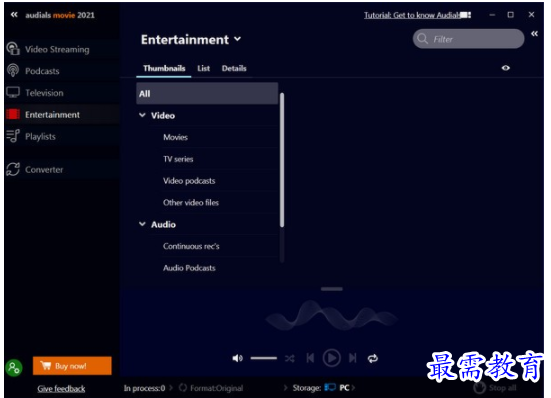The width and height of the screenshot is (551, 398).
Task: Switch to the List tab
Action: click(x=203, y=68)
